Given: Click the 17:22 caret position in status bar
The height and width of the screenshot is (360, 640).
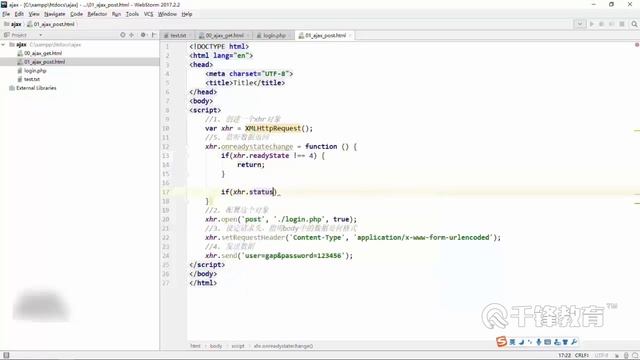Looking at the screenshot, I should click(564, 356).
